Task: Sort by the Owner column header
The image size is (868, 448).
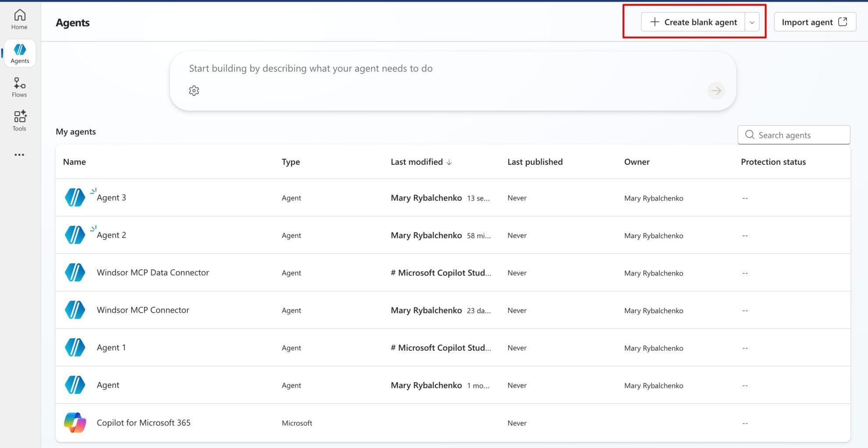Action: click(637, 162)
